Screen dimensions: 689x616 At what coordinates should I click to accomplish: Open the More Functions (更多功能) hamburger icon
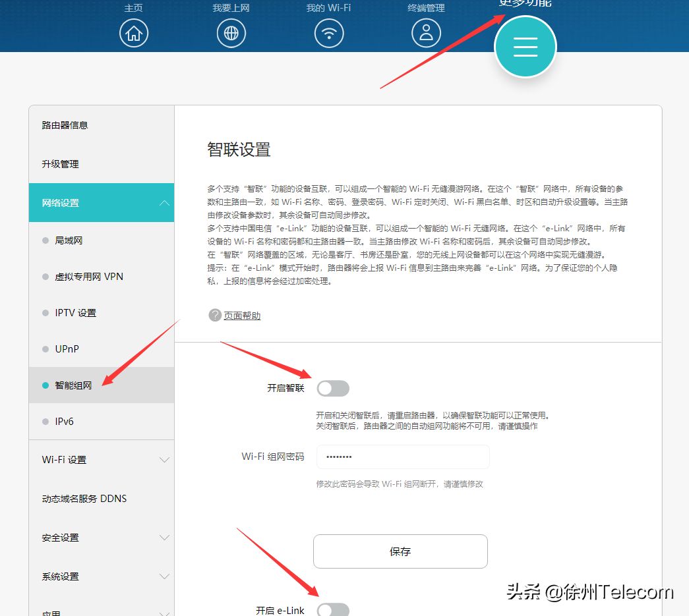tap(525, 47)
